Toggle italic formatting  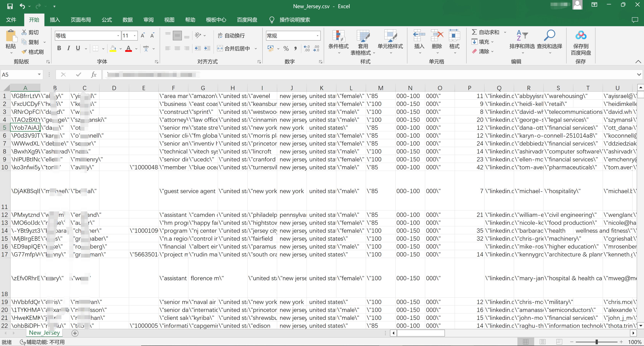point(69,48)
